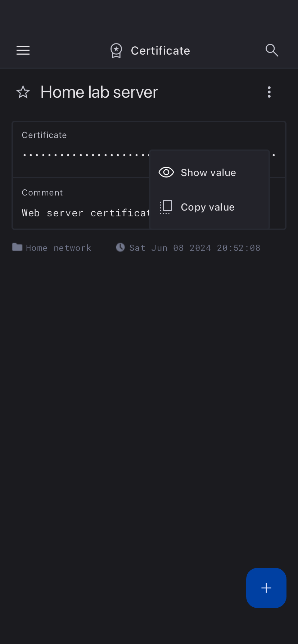Open search with the magnifier icon
This screenshot has width=298, height=644.
272,51
